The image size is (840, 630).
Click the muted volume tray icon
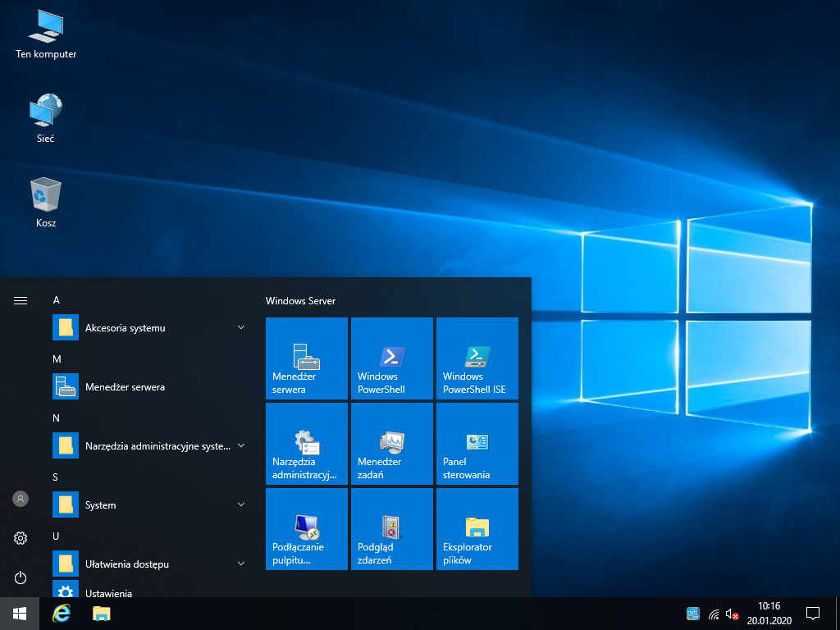coord(732,614)
